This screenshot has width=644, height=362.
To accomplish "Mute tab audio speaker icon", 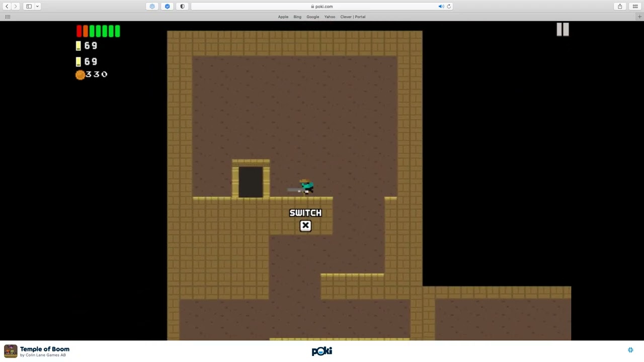I will (441, 7).
